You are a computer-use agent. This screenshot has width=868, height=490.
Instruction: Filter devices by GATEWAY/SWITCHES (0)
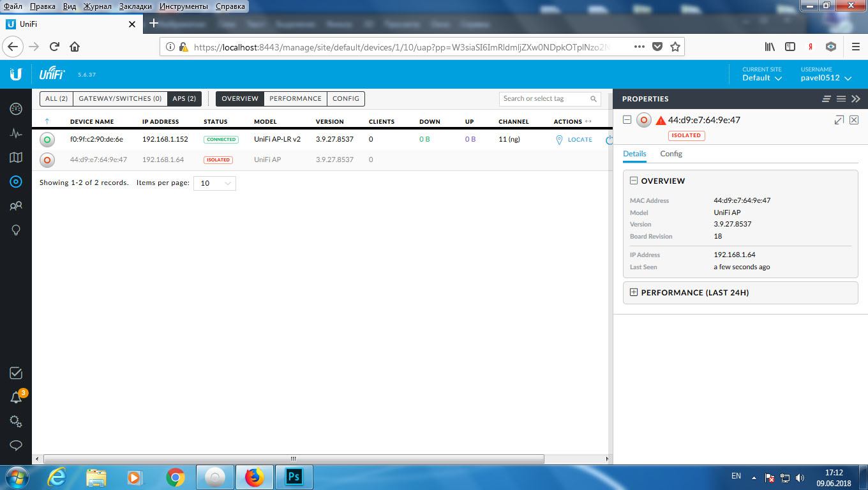(120, 99)
